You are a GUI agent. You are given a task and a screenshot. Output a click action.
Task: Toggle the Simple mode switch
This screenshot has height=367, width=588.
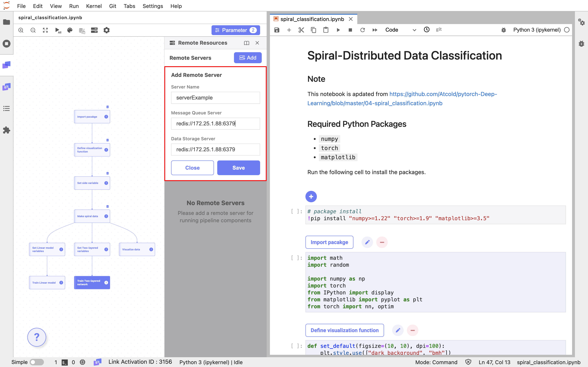click(x=37, y=362)
